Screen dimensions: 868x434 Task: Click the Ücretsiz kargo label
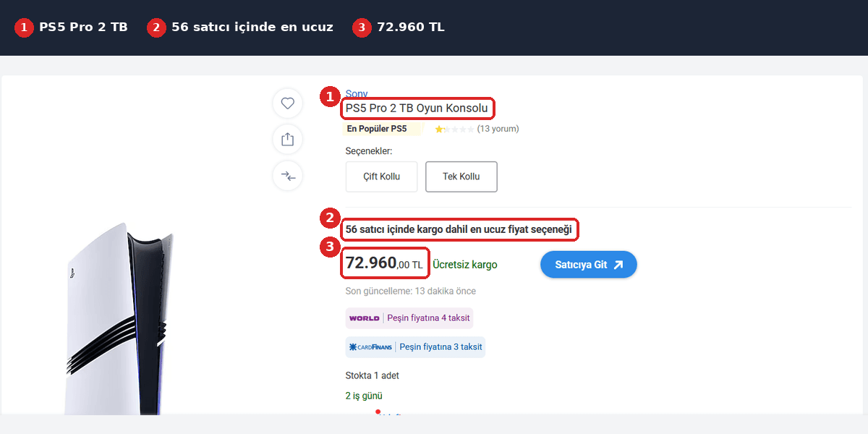[465, 265]
